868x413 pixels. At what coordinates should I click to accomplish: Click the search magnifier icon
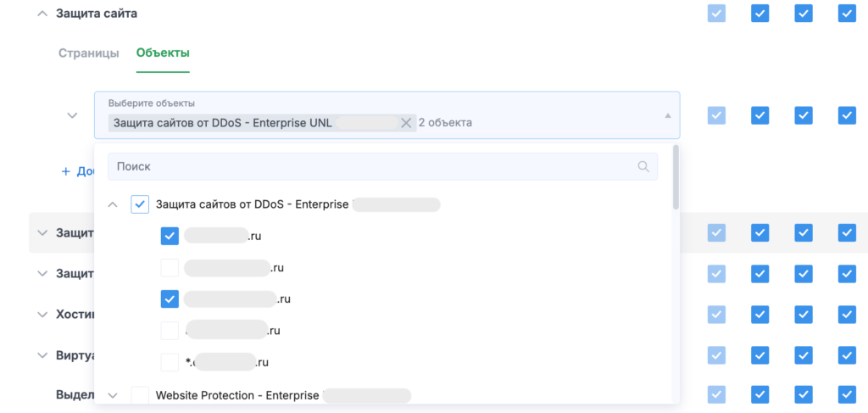tap(644, 167)
